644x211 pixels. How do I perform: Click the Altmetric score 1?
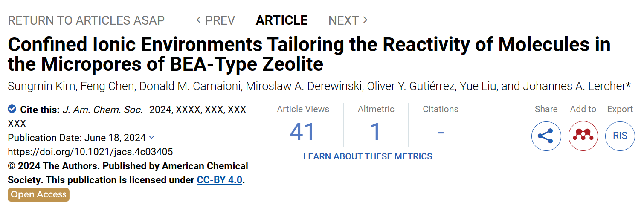[x=375, y=132]
